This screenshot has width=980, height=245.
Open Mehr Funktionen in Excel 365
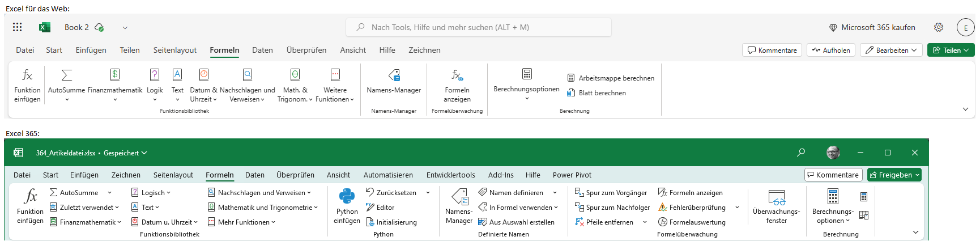tap(241, 222)
